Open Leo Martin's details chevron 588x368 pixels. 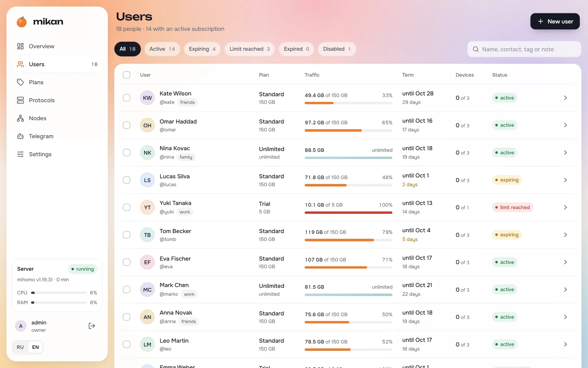point(565,344)
